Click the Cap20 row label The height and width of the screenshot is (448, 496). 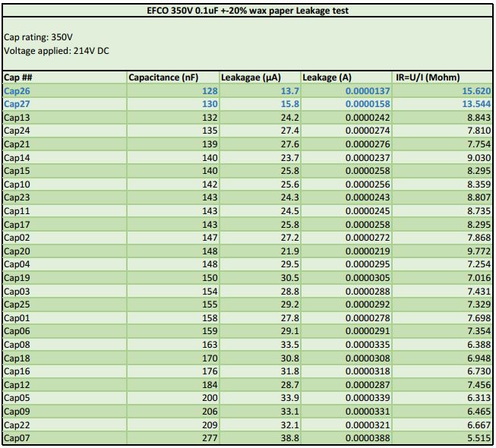point(17,251)
